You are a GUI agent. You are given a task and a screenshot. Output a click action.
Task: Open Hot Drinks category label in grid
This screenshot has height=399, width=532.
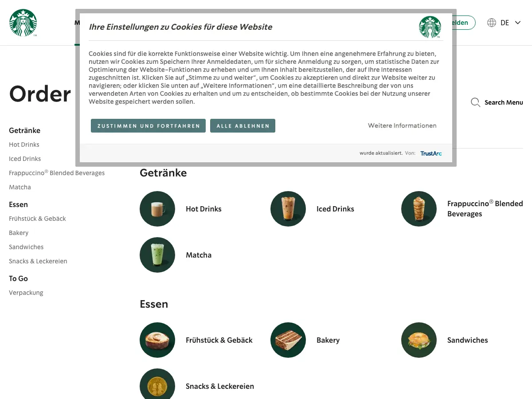(203, 209)
